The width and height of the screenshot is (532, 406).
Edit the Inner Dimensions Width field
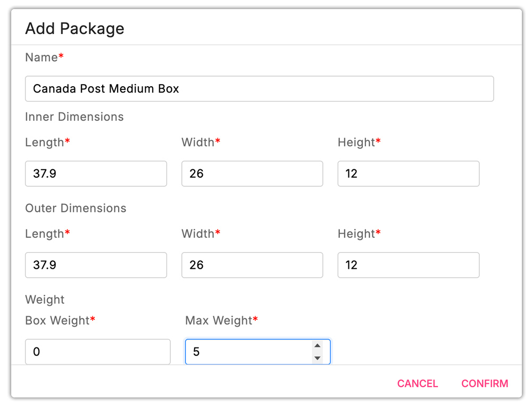pyautogui.click(x=252, y=173)
